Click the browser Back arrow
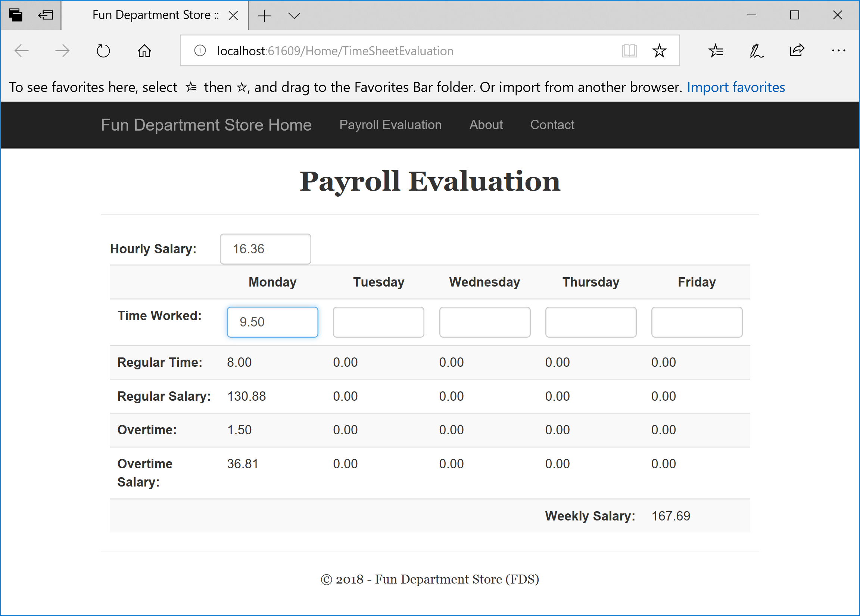The height and width of the screenshot is (616, 860). pyautogui.click(x=22, y=51)
